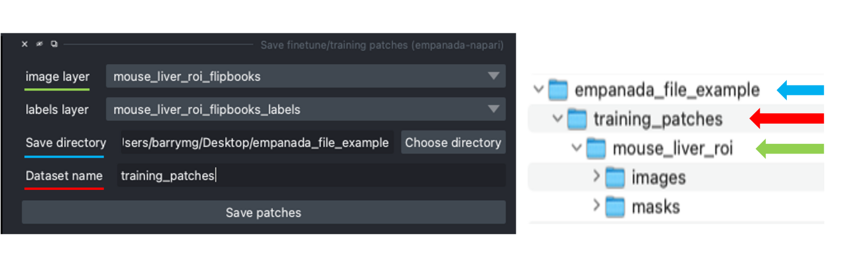Hide the empanada-napari dock widget icon
868x260 pixels.
tap(39, 44)
